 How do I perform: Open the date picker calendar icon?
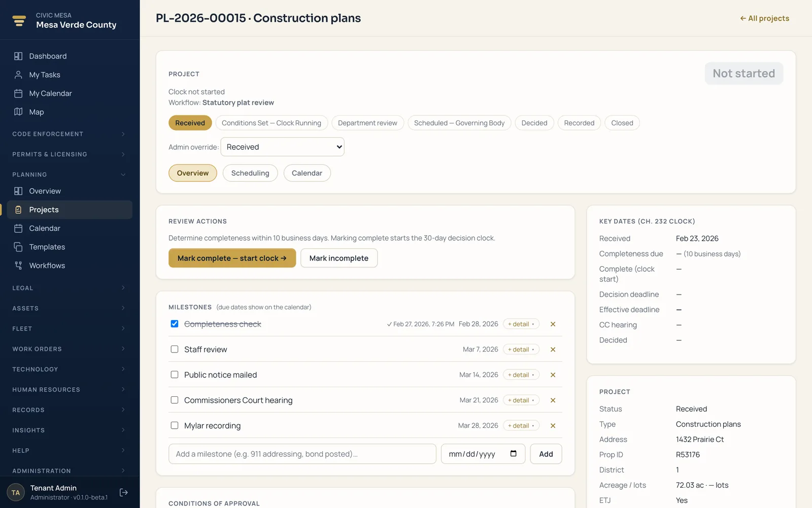tap(514, 454)
